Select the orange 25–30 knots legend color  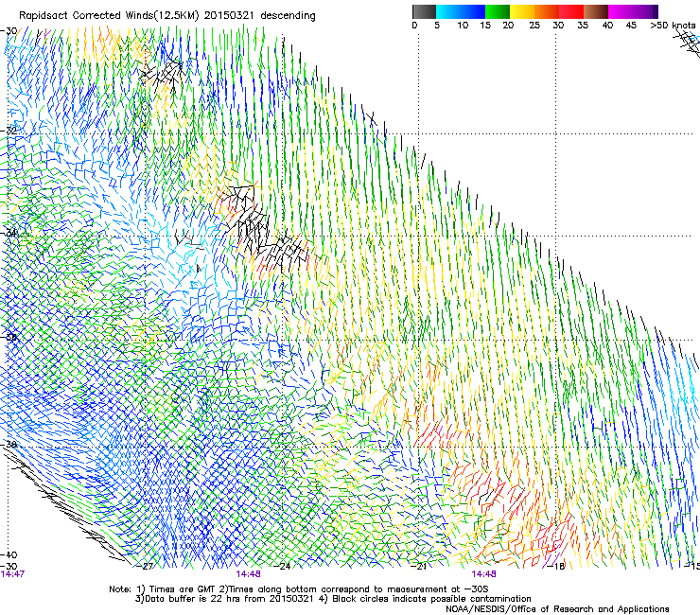tap(547, 11)
